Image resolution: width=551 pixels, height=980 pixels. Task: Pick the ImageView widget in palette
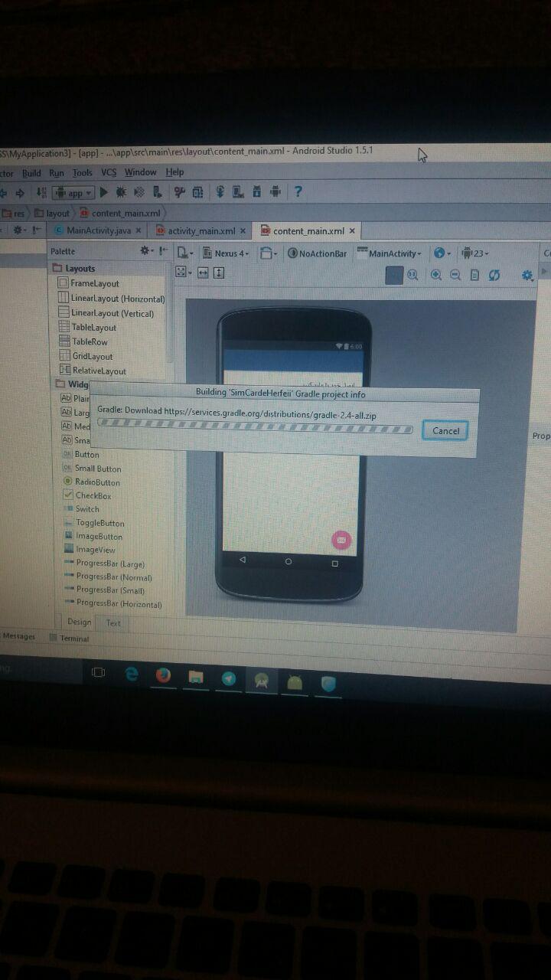point(95,550)
